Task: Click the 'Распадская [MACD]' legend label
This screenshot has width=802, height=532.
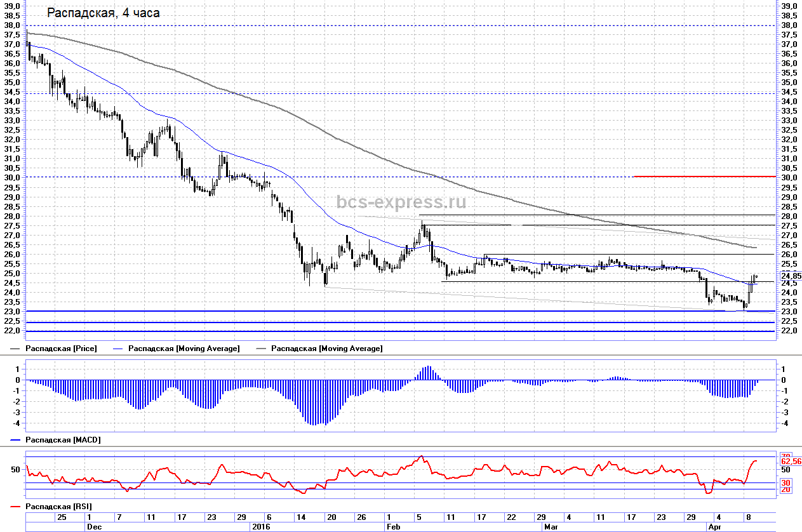Action: click(63, 439)
